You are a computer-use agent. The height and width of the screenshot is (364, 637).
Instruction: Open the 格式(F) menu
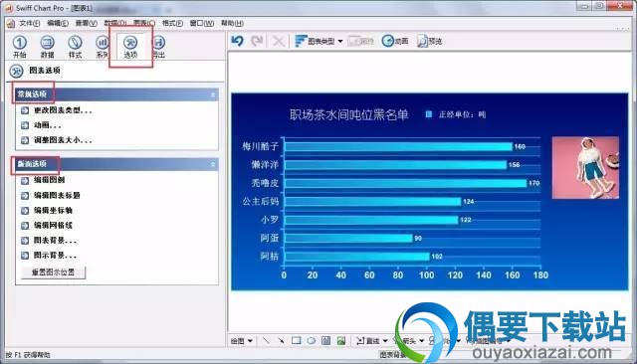tap(172, 23)
